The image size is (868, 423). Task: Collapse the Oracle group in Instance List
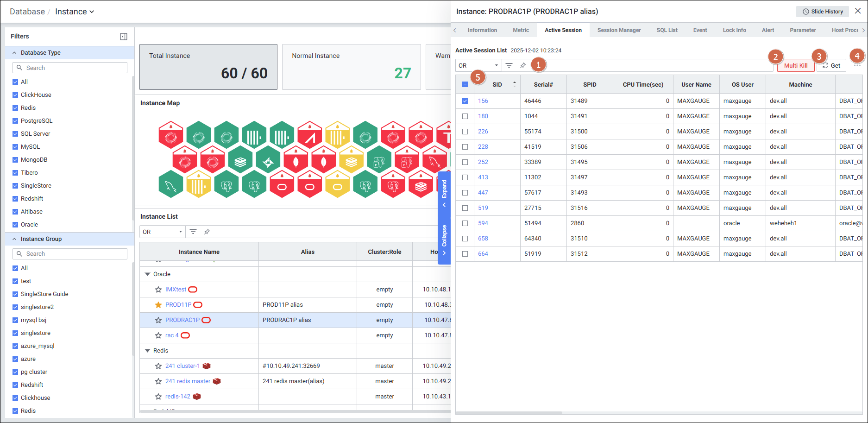pyautogui.click(x=148, y=274)
